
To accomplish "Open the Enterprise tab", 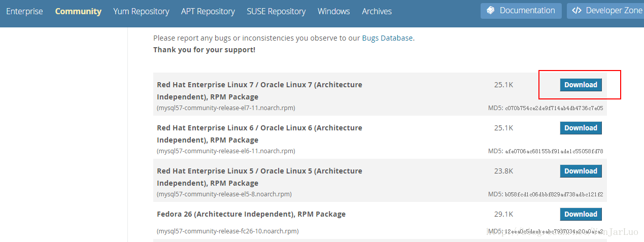I will pyautogui.click(x=24, y=11).
